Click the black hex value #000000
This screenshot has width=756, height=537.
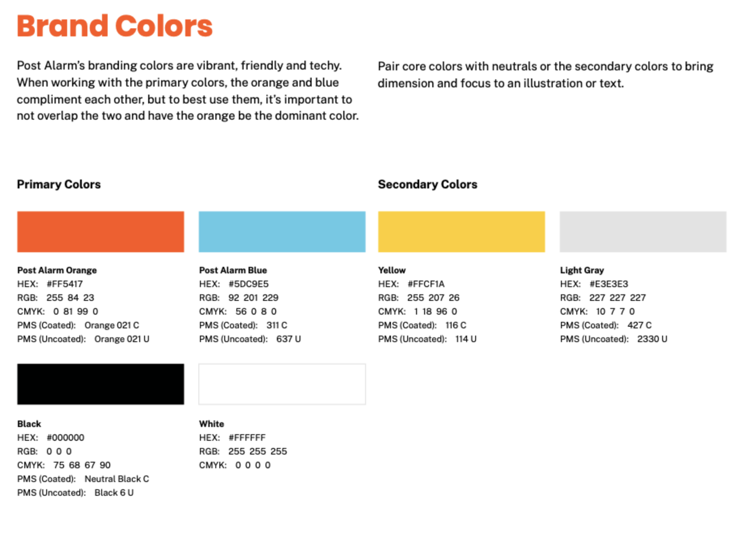point(66,438)
